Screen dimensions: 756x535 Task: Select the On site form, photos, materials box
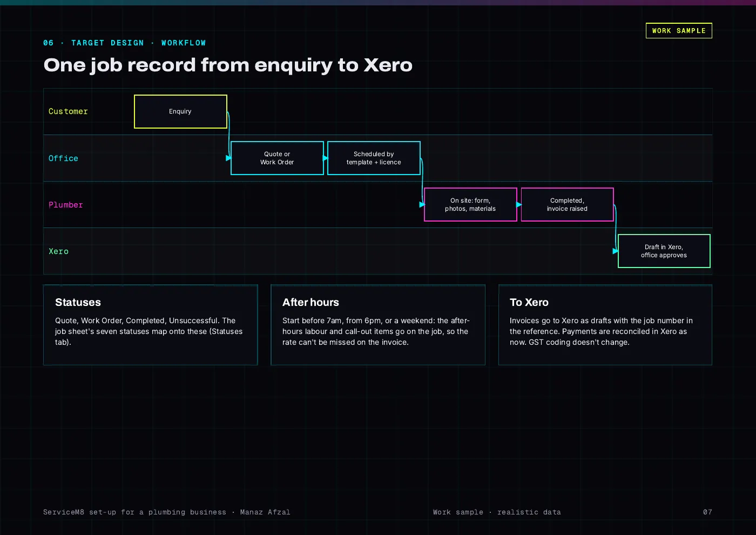point(470,204)
